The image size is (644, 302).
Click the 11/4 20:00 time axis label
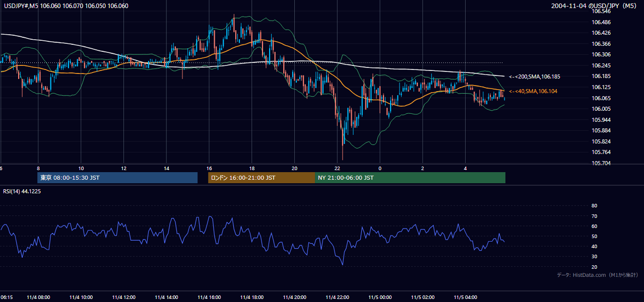pos(295,297)
